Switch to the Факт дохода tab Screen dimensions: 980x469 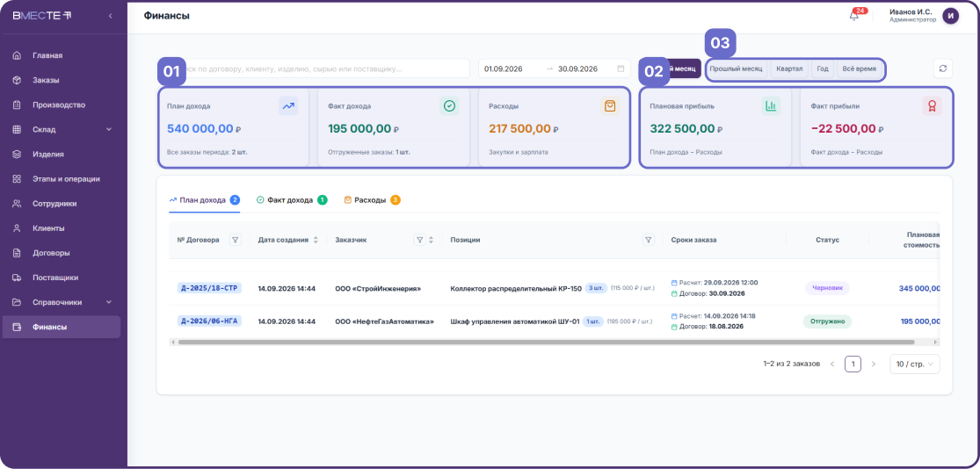291,200
